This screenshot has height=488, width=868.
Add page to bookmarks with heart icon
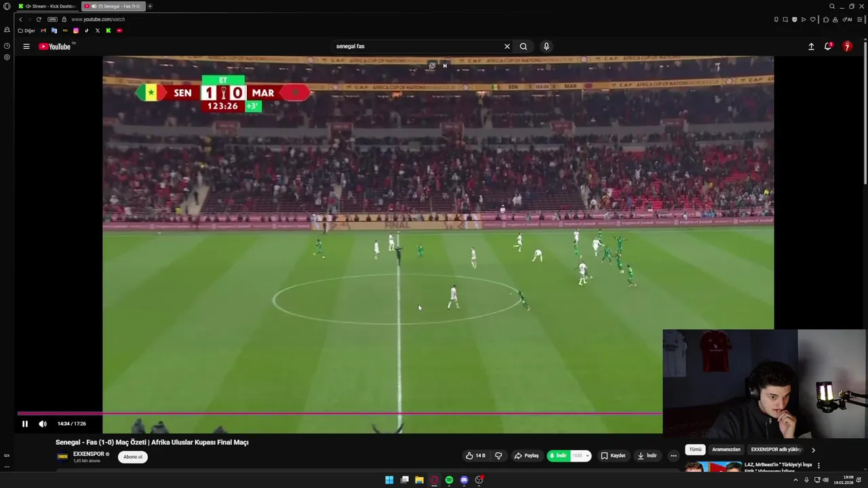point(813,19)
